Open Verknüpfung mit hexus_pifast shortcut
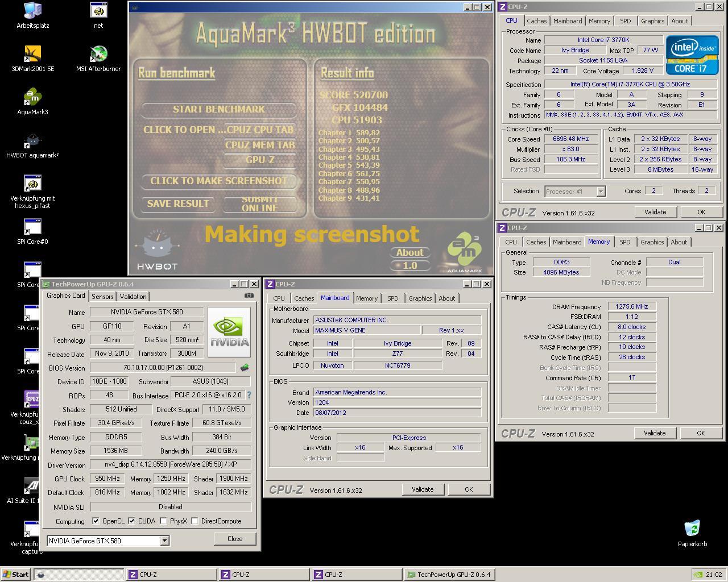Viewport: 728px width, 582px height. pyautogui.click(x=32, y=192)
